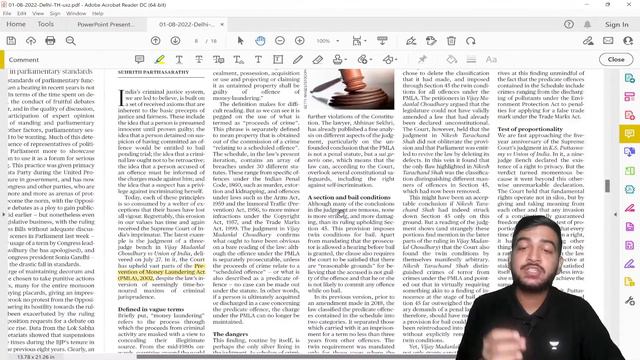Open the line thickness control
This screenshot has height=360, width=640.
[x=471, y=60]
